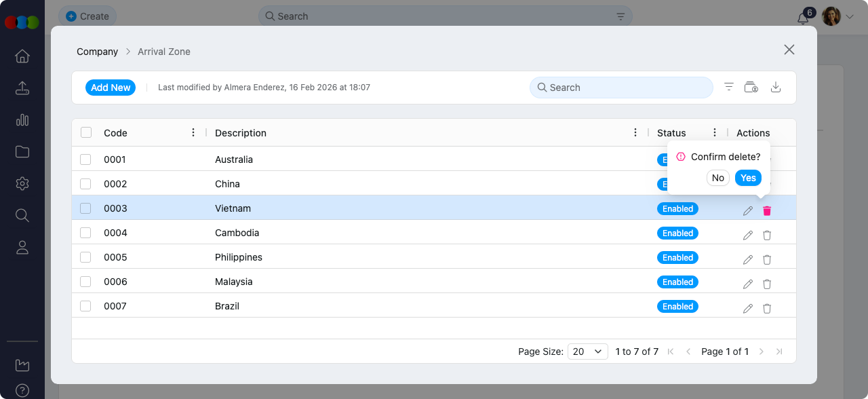Image resolution: width=868 pixels, height=399 pixels.
Task: Open the filter icon beside table search
Action: (x=729, y=87)
